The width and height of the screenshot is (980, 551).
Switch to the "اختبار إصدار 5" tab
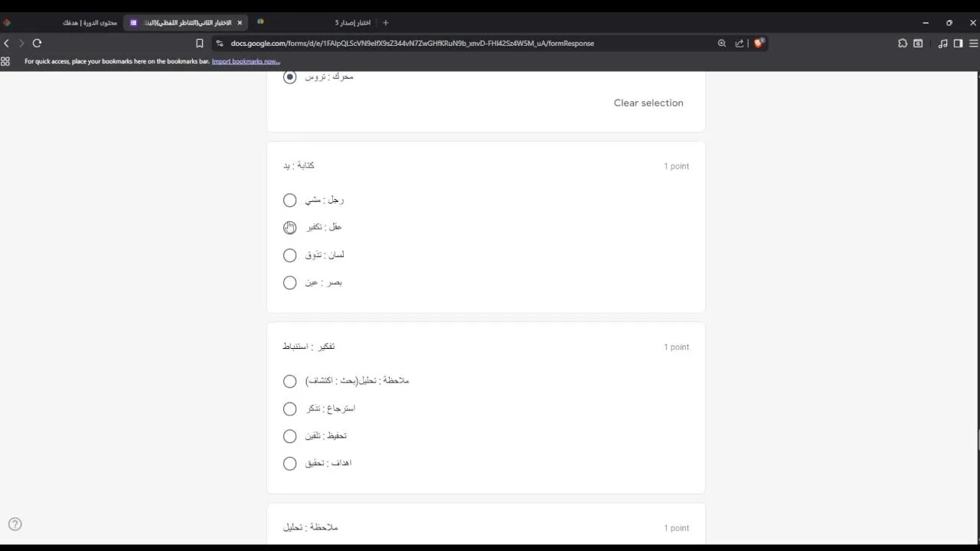(352, 23)
